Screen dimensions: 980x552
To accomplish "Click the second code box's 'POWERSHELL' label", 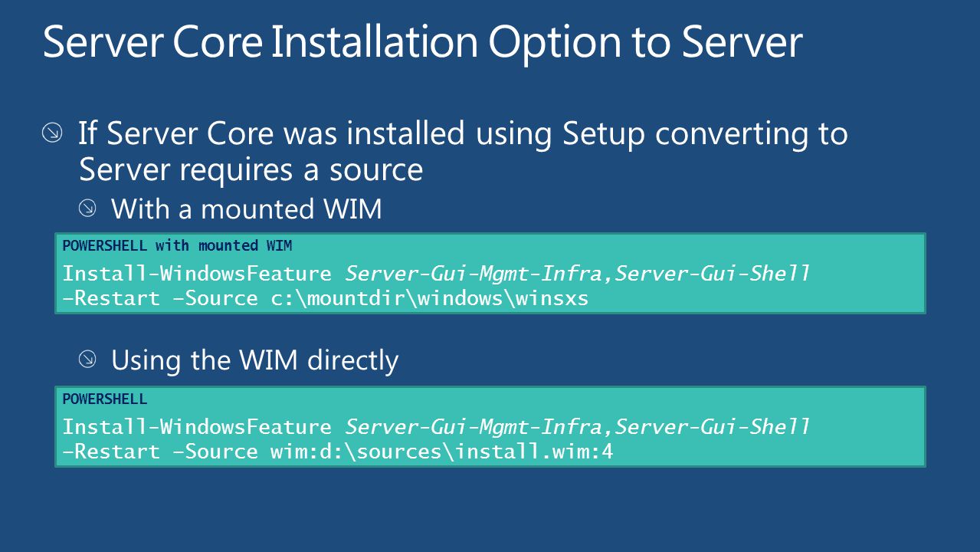I will tap(104, 399).
